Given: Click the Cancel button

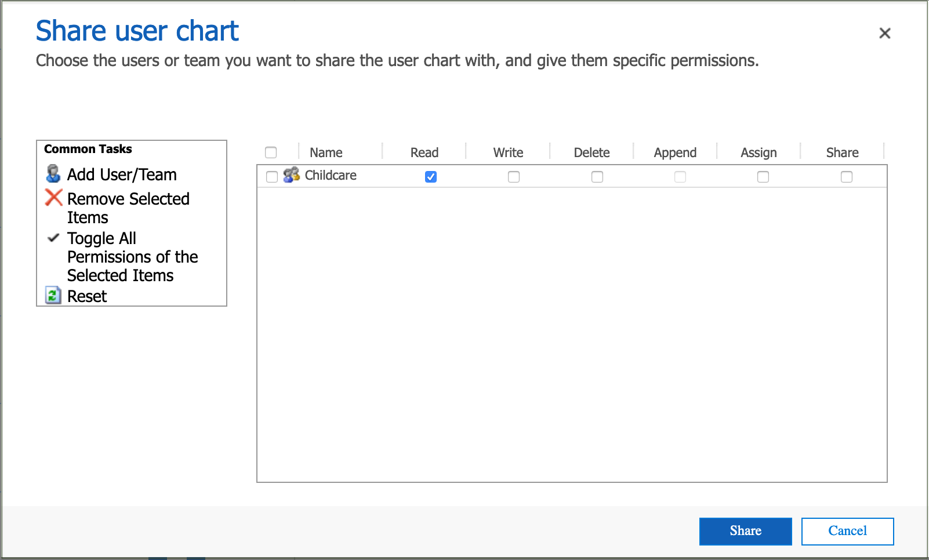Looking at the screenshot, I should [847, 531].
